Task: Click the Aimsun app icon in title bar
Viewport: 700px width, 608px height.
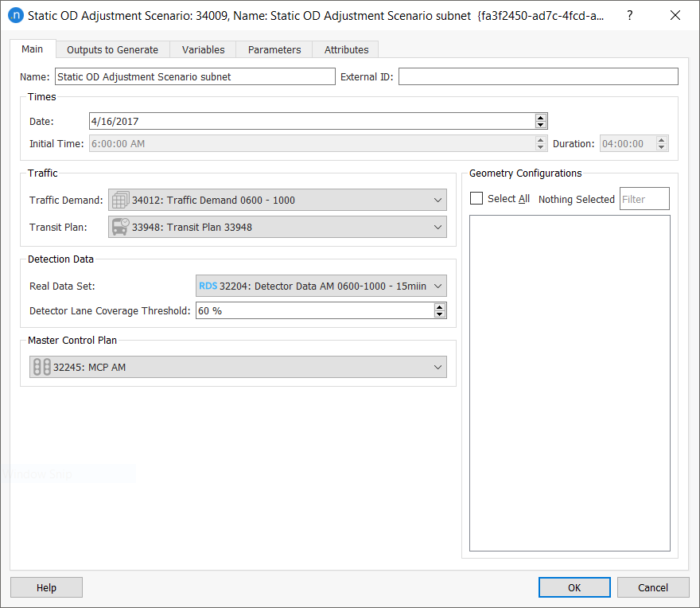Action: (x=15, y=16)
